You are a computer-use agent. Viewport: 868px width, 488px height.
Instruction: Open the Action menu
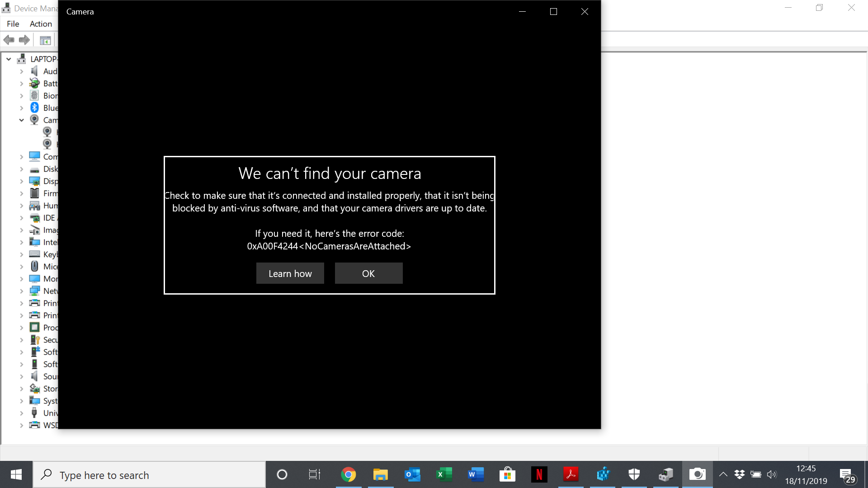pyautogui.click(x=41, y=24)
